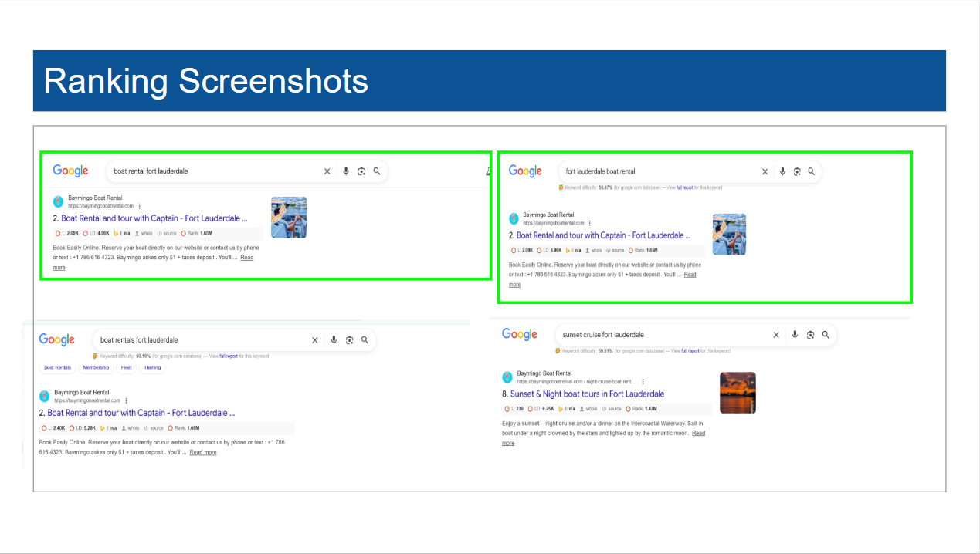Screen dimensions: 980x554
Task: Click Baymingo favicon in 'boat rentals fort lauderdale' result
Action: [x=44, y=396]
